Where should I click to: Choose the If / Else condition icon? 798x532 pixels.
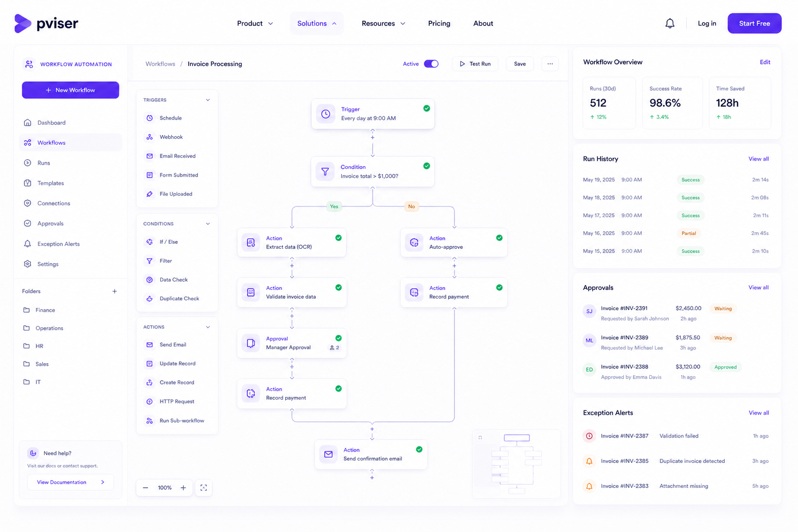click(x=150, y=242)
